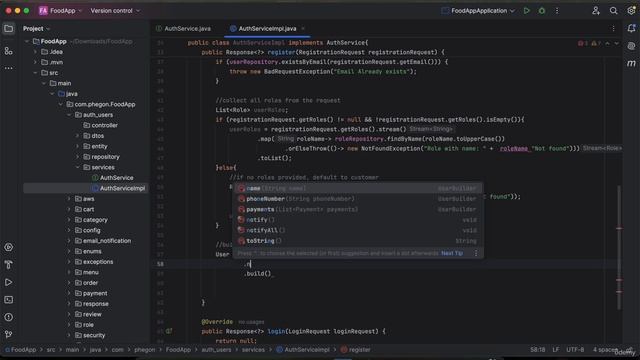This screenshot has height=360, width=640.
Task: Expand the repository package
Action: pyautogui.click(x=78, y=157)
